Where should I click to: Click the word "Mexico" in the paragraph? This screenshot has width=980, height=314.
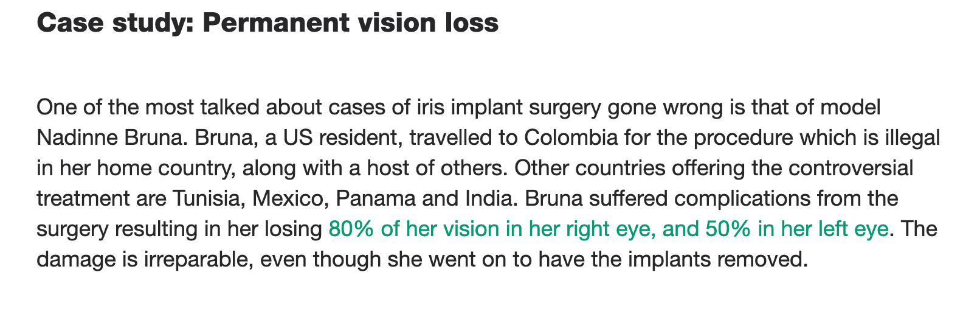tap(291, 199)
